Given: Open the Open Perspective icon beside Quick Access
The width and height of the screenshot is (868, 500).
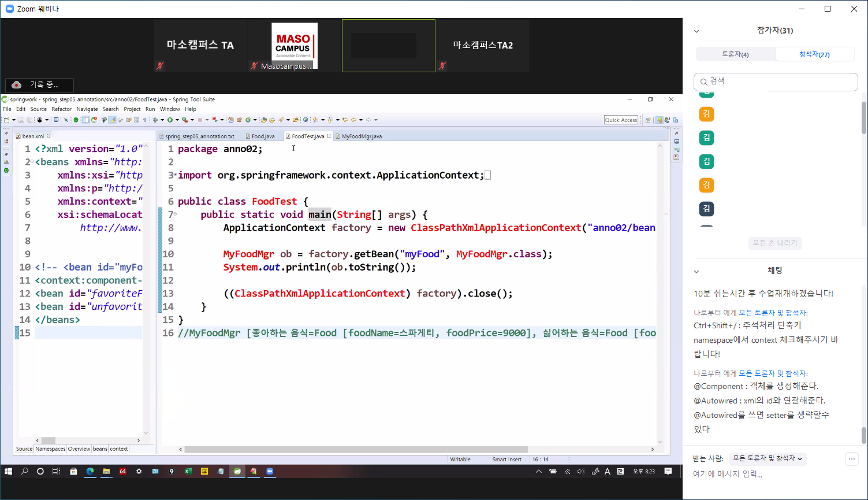Looking at the screenshot, I should (x=648, y=120).
